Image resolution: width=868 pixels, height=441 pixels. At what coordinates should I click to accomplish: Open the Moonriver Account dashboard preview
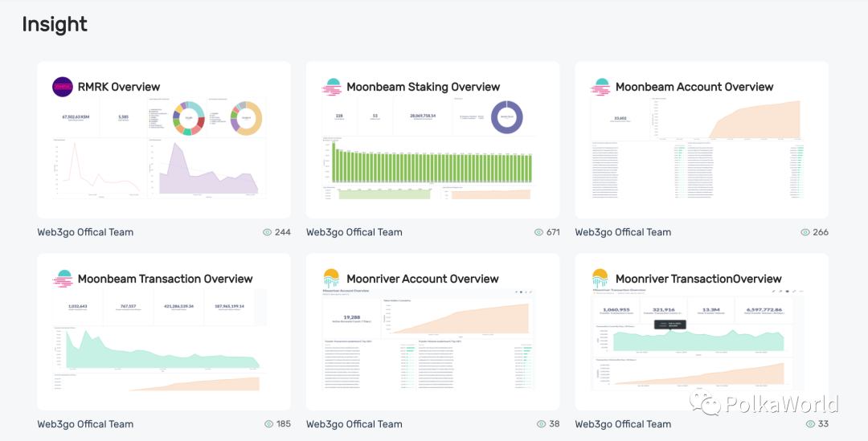428,339
